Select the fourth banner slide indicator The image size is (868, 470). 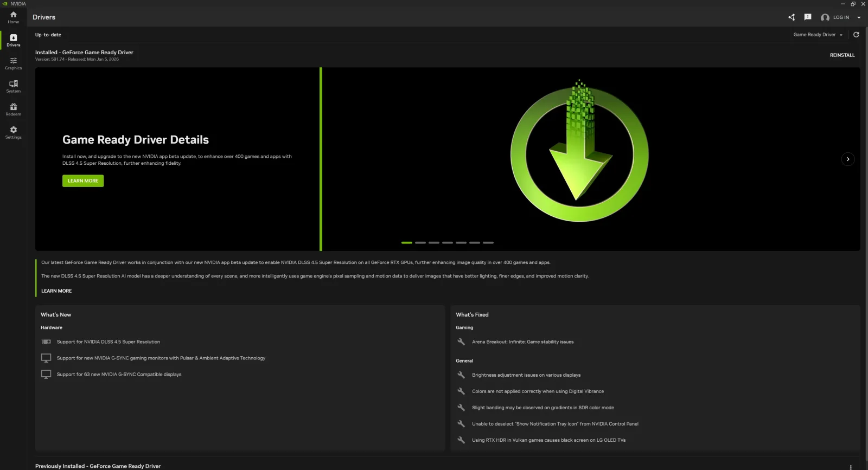(448, 243)
